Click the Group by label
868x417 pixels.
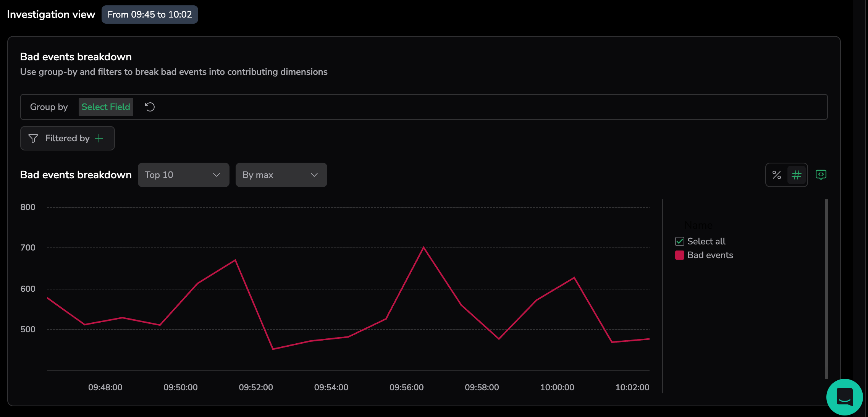[x=49, y=107]
